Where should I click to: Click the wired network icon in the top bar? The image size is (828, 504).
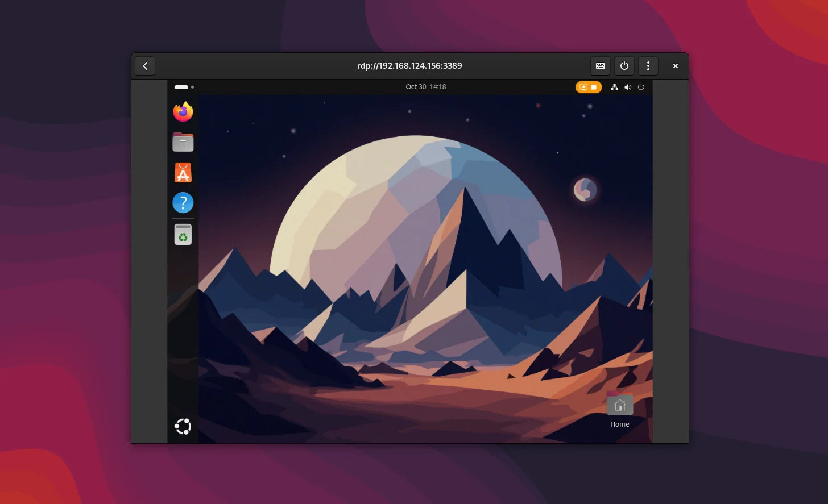614,87
